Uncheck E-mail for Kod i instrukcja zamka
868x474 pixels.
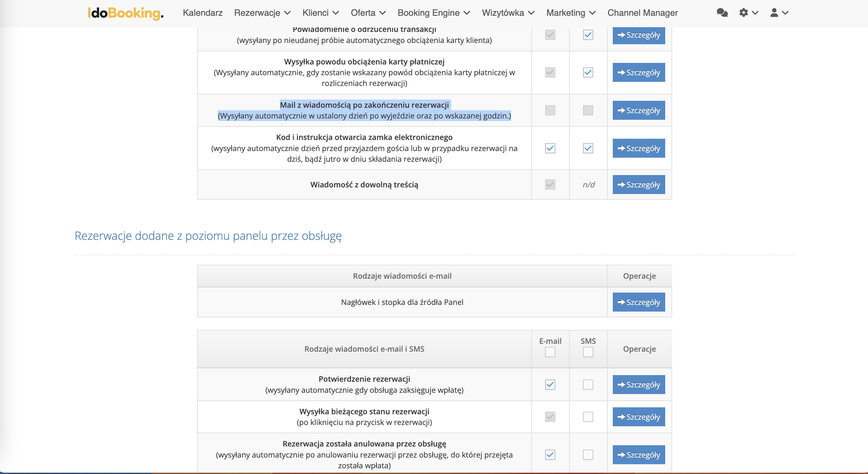pyautogui.click(x=550, y=148)
